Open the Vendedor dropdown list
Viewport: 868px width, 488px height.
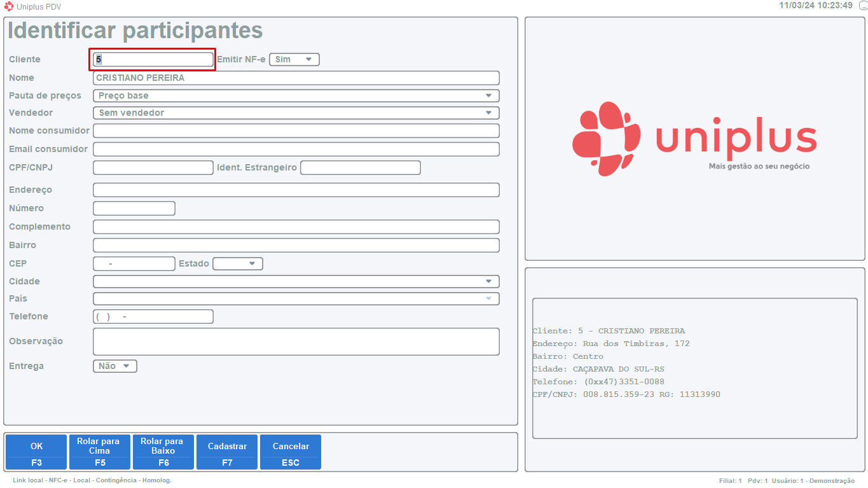tap(296, 113)
